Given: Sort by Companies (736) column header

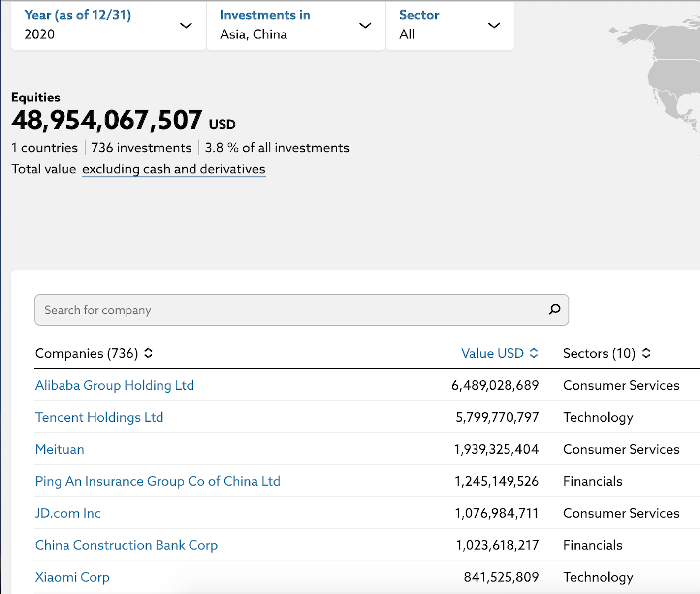Looking at the screenshot, I should point(87,353).
